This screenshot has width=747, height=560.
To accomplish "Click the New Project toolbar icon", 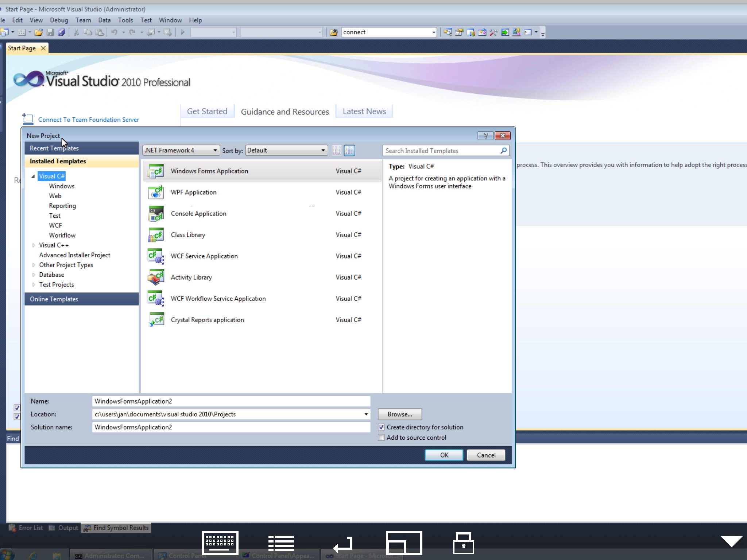I will click(4, 32).
